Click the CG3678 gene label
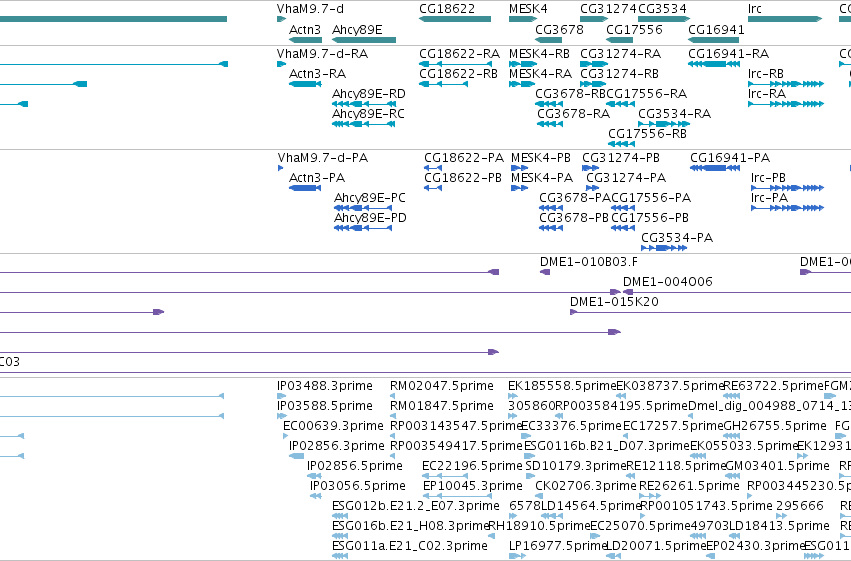The width and height of the screenshot is (851, 561). tap(559, 29)
